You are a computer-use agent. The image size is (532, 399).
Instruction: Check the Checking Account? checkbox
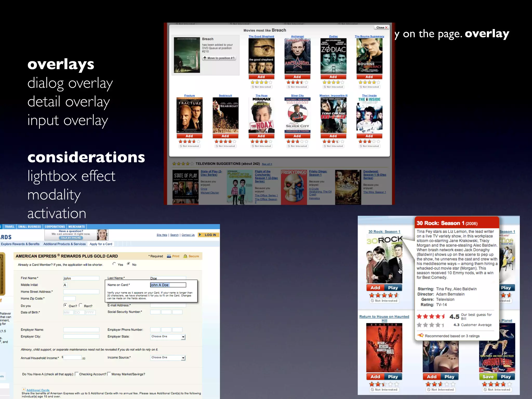(76, 374)
